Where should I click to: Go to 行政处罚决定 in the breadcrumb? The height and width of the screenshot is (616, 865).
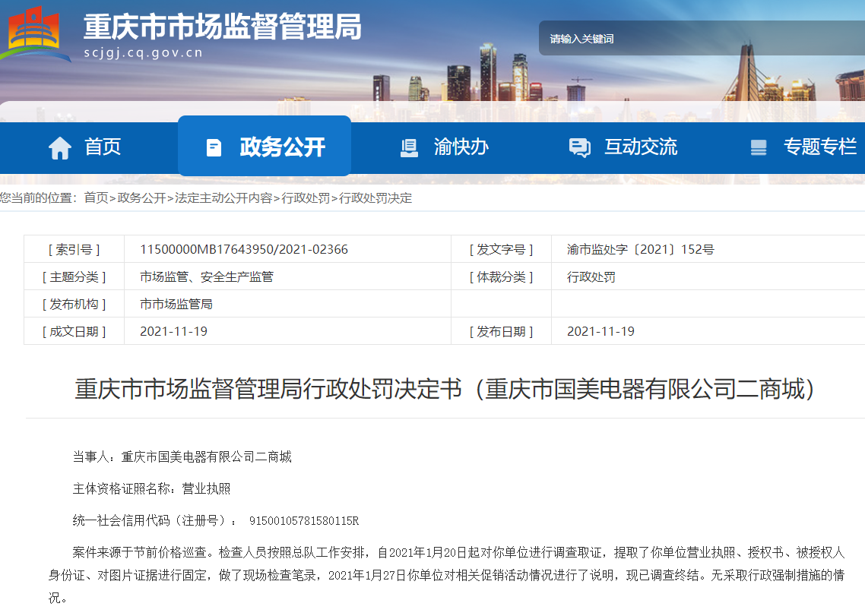(x=375, y=198)
